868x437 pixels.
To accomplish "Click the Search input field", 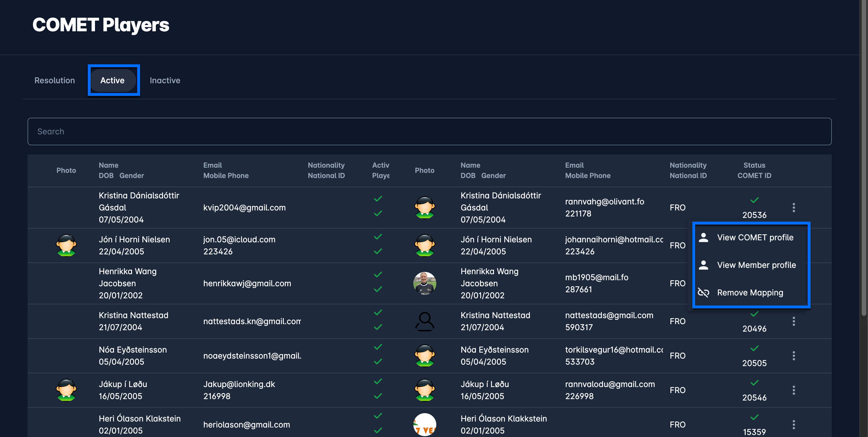I will pos(429,132).
